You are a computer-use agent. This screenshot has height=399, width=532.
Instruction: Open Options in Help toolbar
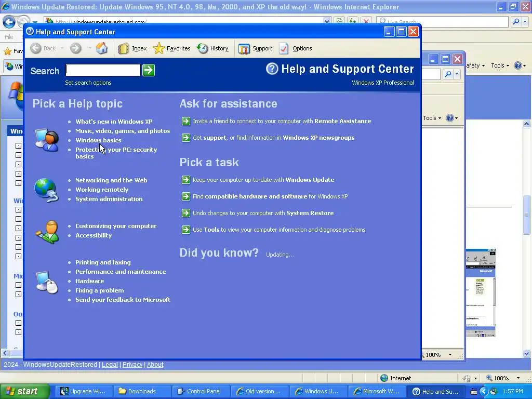(x=296, y=48)
